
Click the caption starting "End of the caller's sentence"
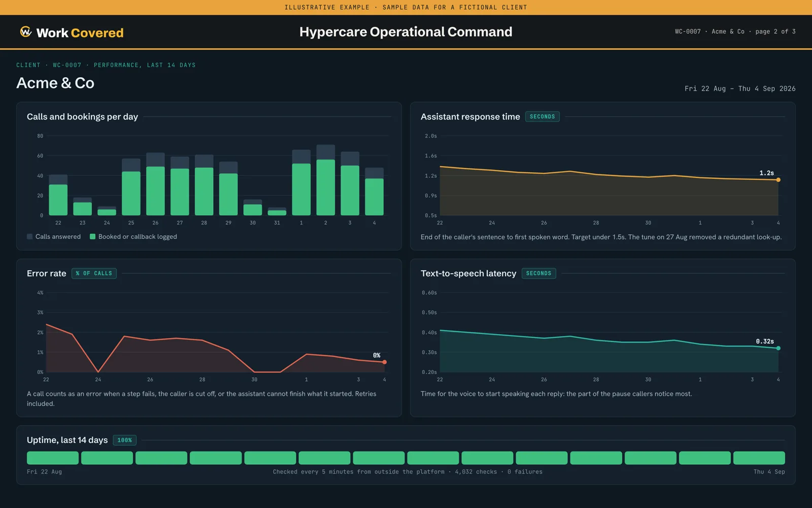(x=601, y=237)
